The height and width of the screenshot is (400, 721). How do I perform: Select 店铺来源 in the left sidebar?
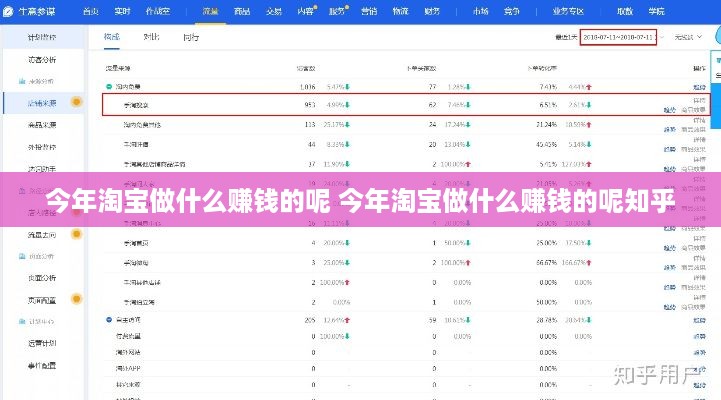pos(42,103)
